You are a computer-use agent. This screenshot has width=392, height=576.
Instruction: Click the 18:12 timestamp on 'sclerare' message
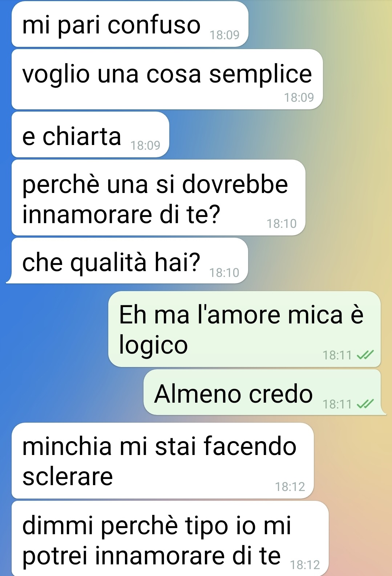click(x=290, y=487)
